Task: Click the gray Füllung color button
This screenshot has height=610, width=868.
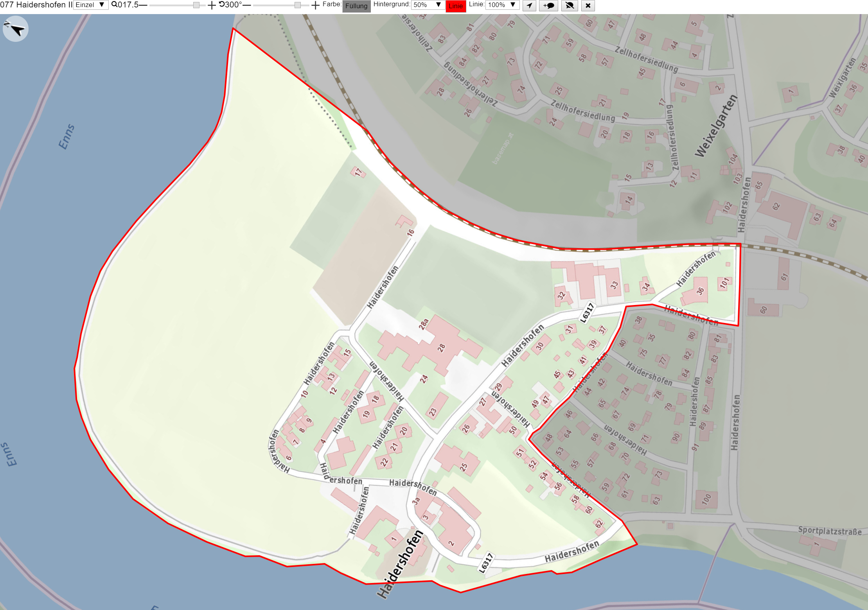Action: (356, 6)
